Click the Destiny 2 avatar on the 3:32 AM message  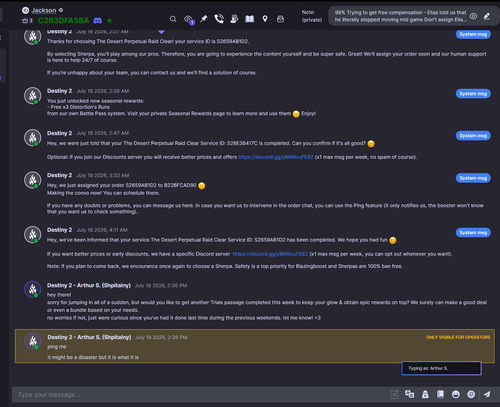pyautogui.click(x=32, y=180)
